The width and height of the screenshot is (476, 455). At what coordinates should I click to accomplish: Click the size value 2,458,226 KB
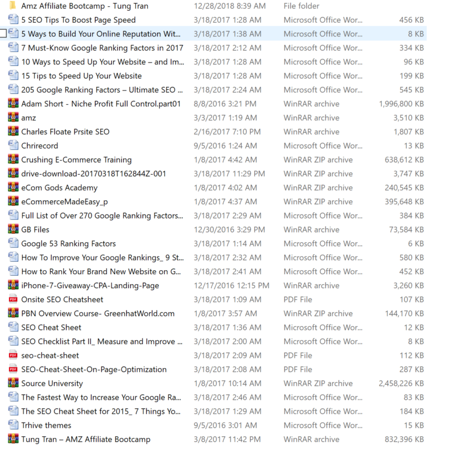[x=402, y=383]
